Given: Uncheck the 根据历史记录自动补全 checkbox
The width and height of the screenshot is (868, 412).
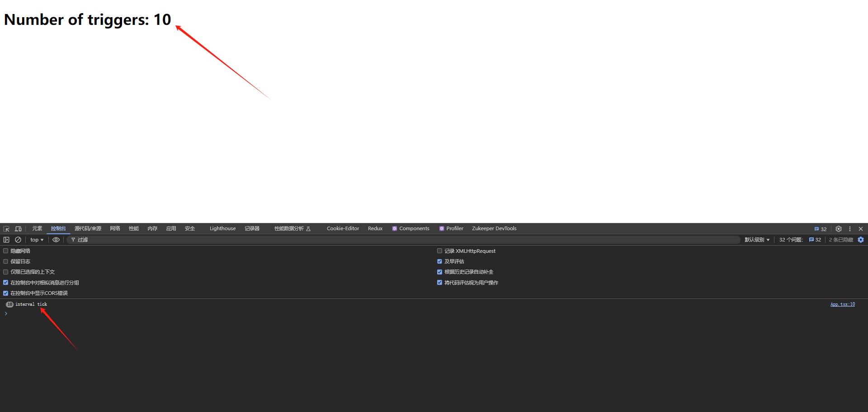Looking at the screenshot, I should (x=439, y=272).
